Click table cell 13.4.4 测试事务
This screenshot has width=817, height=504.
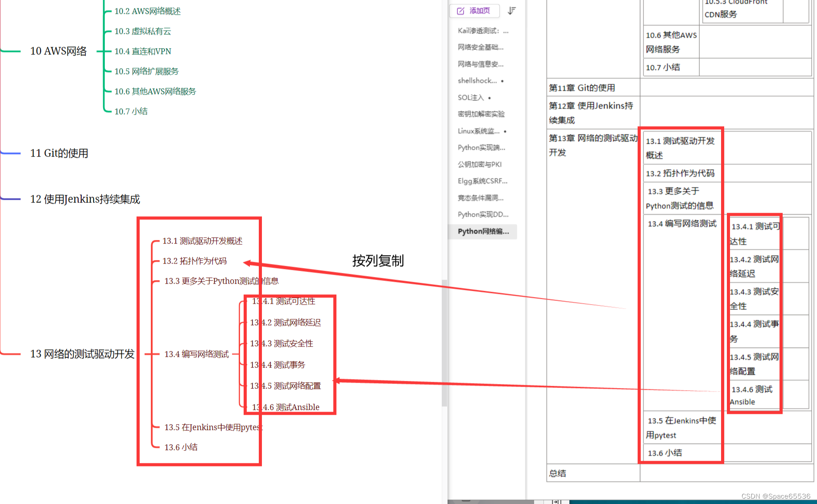[755, 331]
